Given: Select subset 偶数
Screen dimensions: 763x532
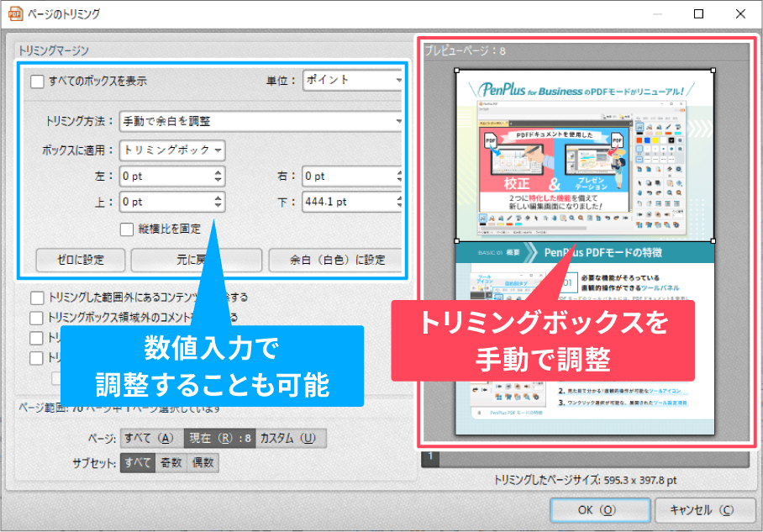Looking at the screenshot, I should pyautogui.click(x=203, y=463).
